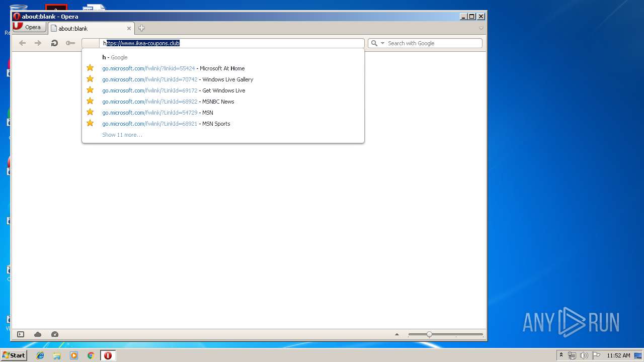Adjust the zoom slider handle
The image size is (644, 362).
pyautogui.click(x=429, y=334)
